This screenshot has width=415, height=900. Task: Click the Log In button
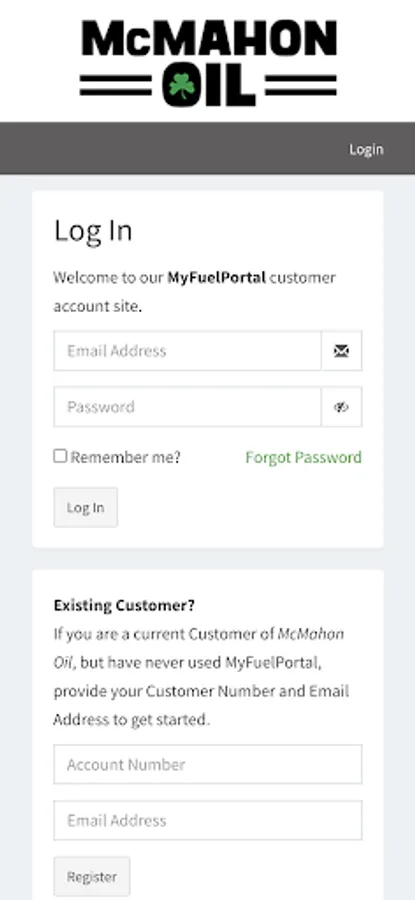tap(86, 507)
